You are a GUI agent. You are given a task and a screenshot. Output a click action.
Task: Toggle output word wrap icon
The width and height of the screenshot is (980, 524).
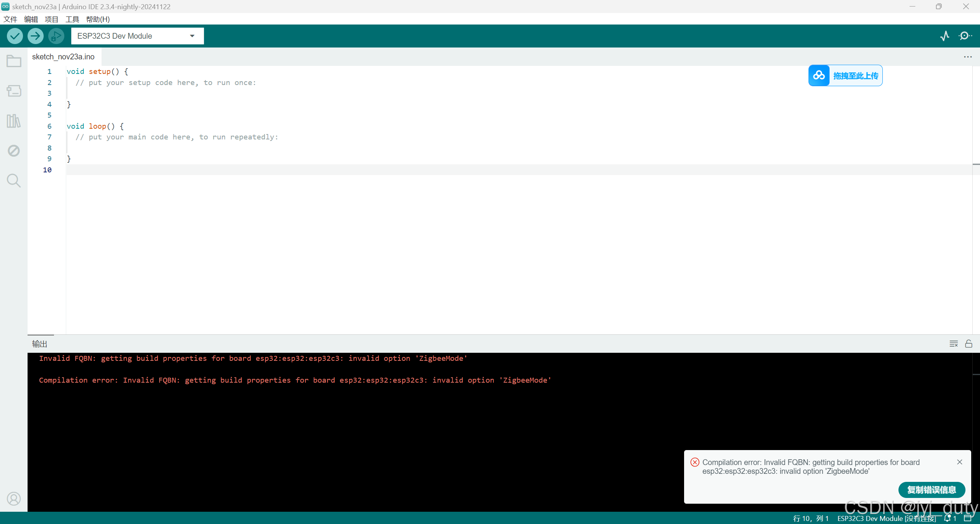[x=954, y=344]
